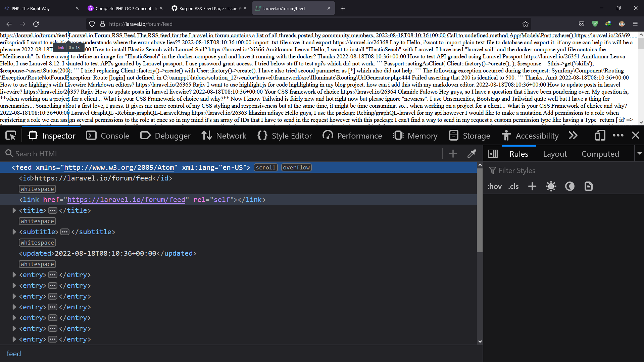Pick an element from the page
Viewport: 644px width, 362px height.
pyautogui.click(x=11, y=136)
